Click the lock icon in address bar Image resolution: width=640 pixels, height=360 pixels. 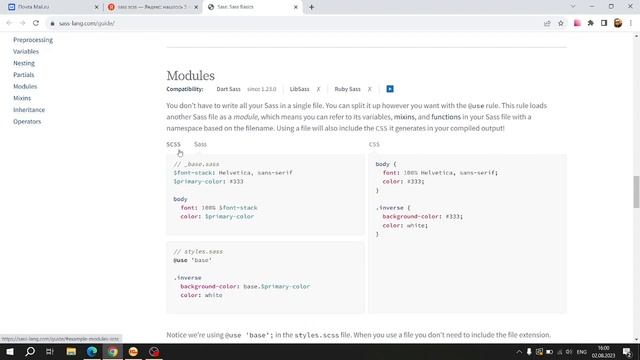[x=52, y=24]
